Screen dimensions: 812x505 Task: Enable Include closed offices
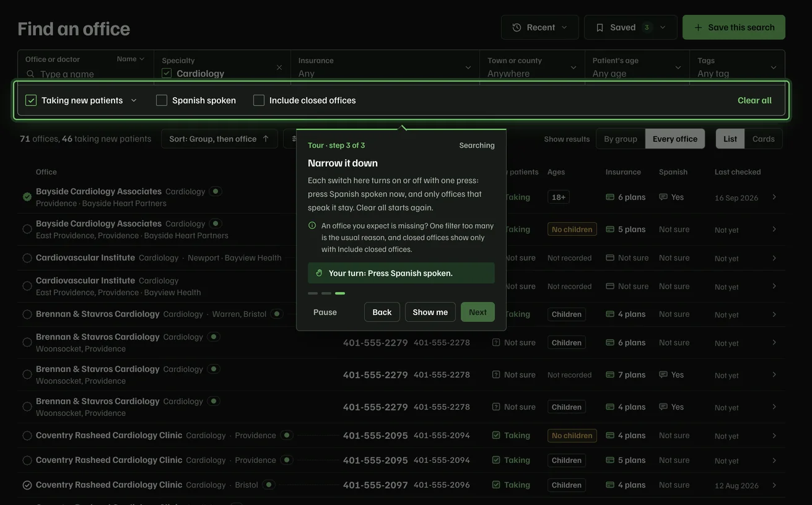coord(259,100)
